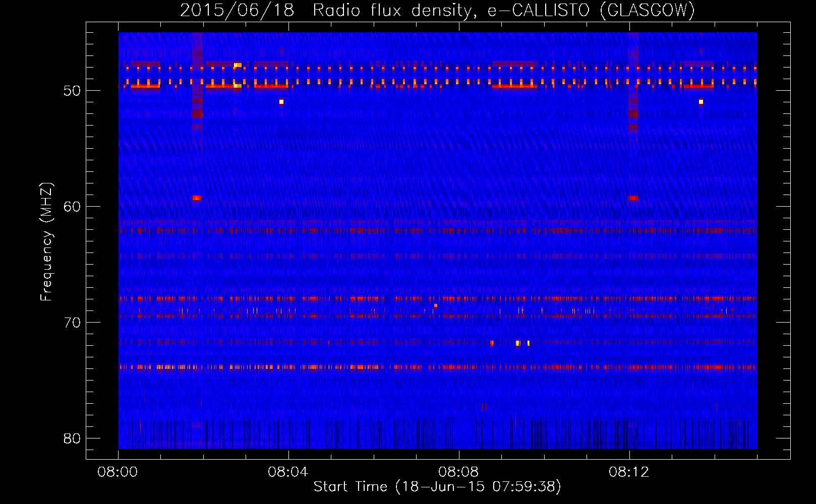This screenshot has height=504, width=816.
Task: Click the 08:12 time tick label
Action: (629, 472)
